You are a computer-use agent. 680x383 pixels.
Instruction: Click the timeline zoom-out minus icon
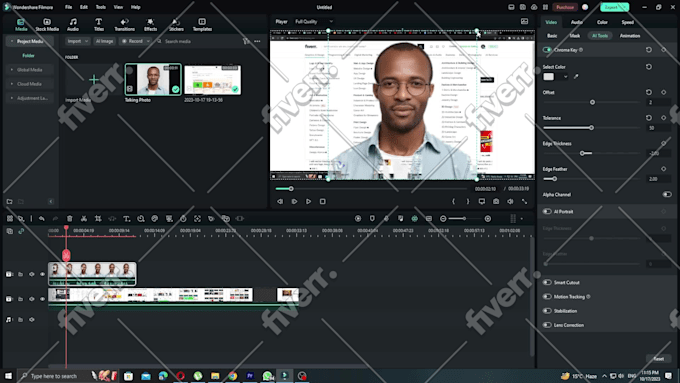coord(443,219)
